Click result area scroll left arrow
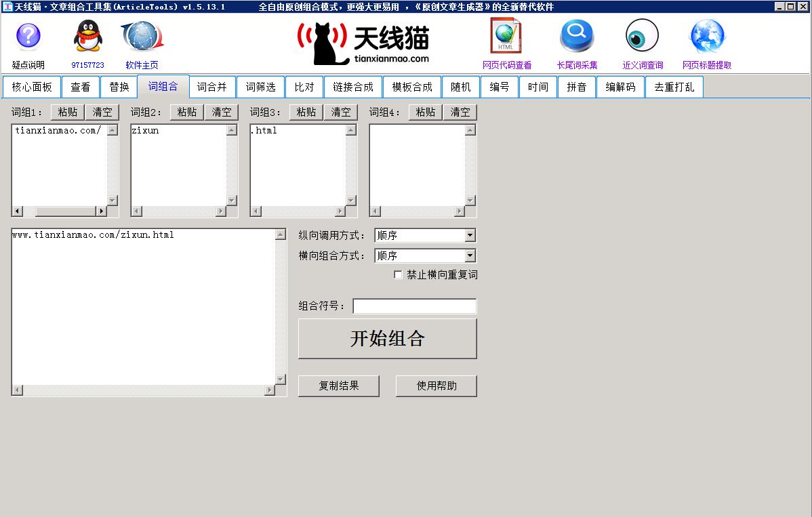Image resolution: width=812 pixels, height=517 pixels. [18, 390]
